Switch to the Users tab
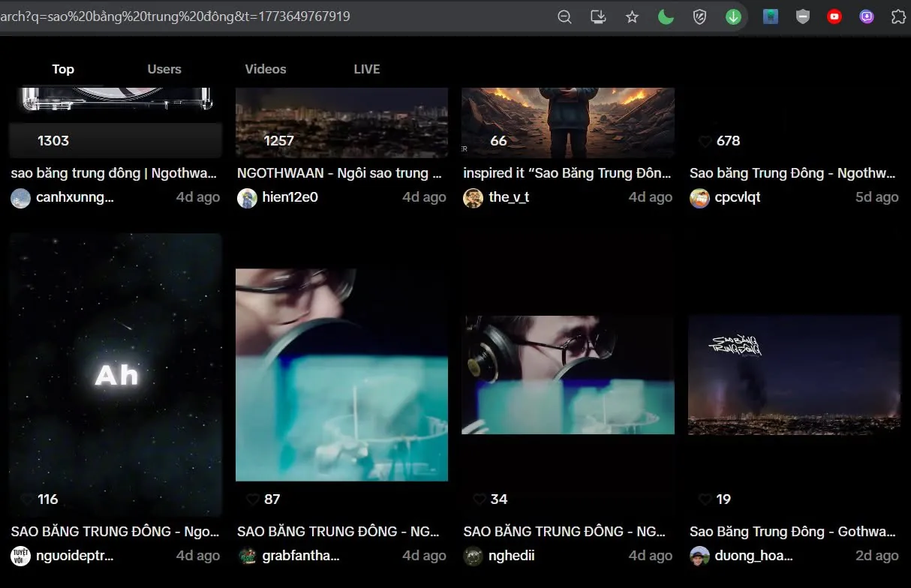The width and height of the screenshot is (911, 588). [164, 69]
